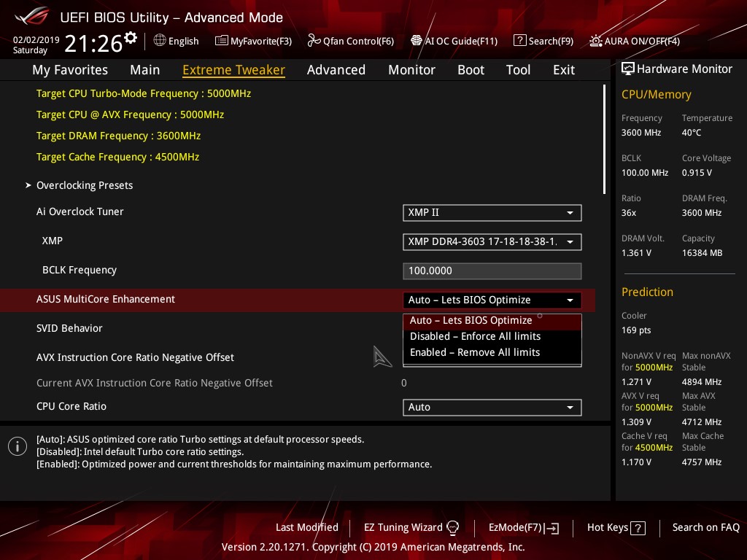Select AVX Instruction Core Ratio Negative Offset
747x560 pixels.
click(x=135, y=357)
